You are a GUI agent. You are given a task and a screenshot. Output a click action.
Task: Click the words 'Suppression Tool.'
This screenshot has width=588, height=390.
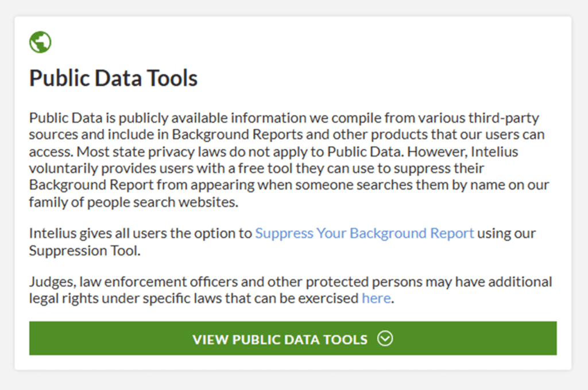tap(84, 250)
